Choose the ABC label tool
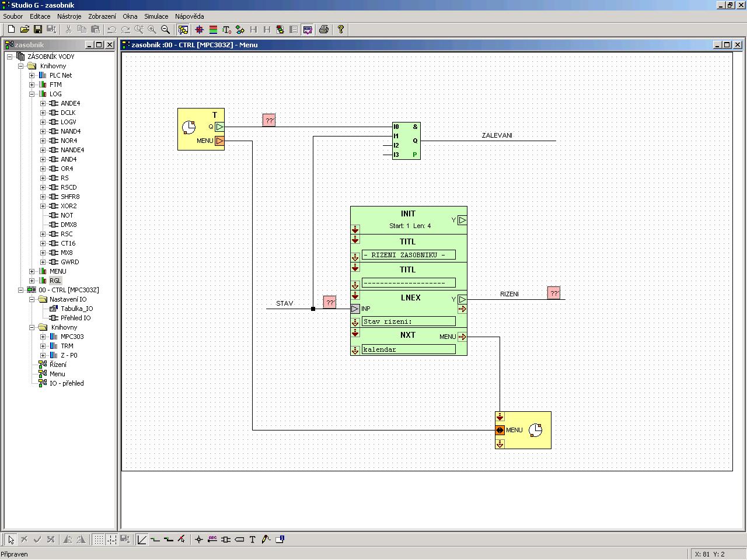Screen dimensions: 747x560 tap(212, 540)
